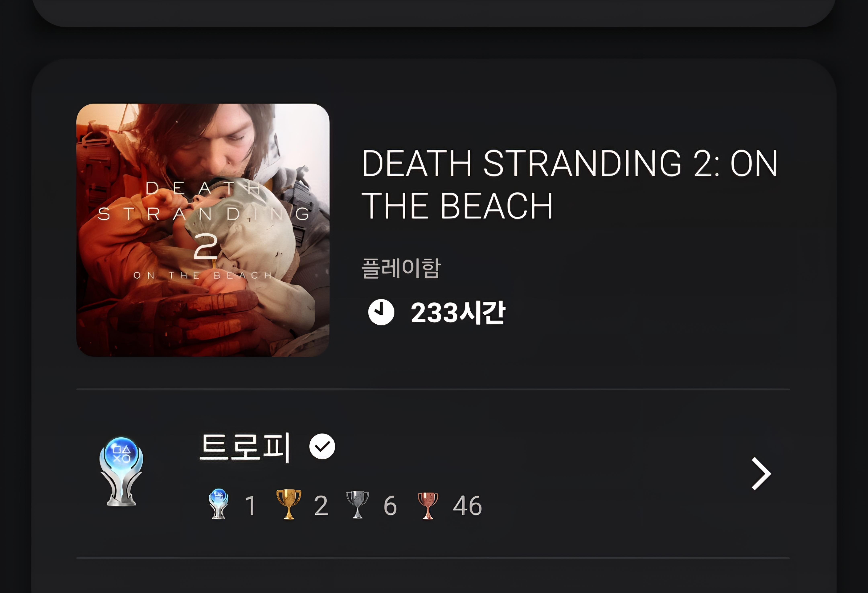Select the gold trophy icon

point(288,504)
